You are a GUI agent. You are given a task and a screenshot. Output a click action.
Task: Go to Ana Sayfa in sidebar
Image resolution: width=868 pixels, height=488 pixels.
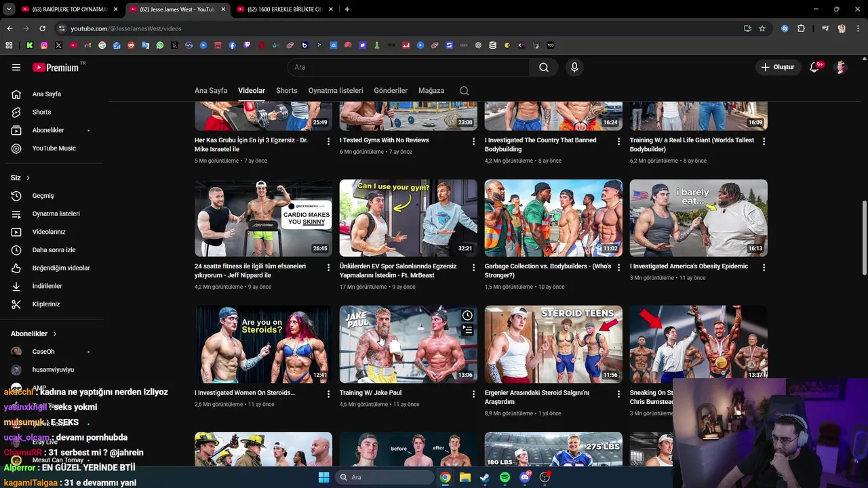[54, 94]
